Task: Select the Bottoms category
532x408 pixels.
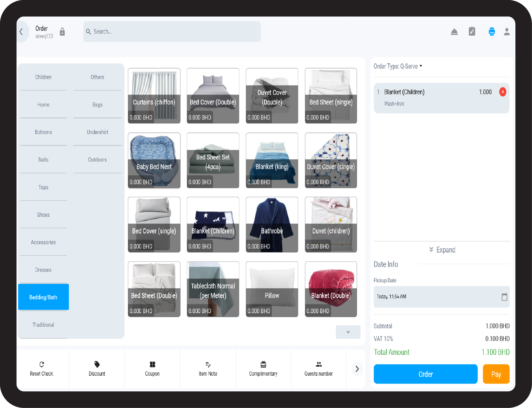Action: [43, 132]
